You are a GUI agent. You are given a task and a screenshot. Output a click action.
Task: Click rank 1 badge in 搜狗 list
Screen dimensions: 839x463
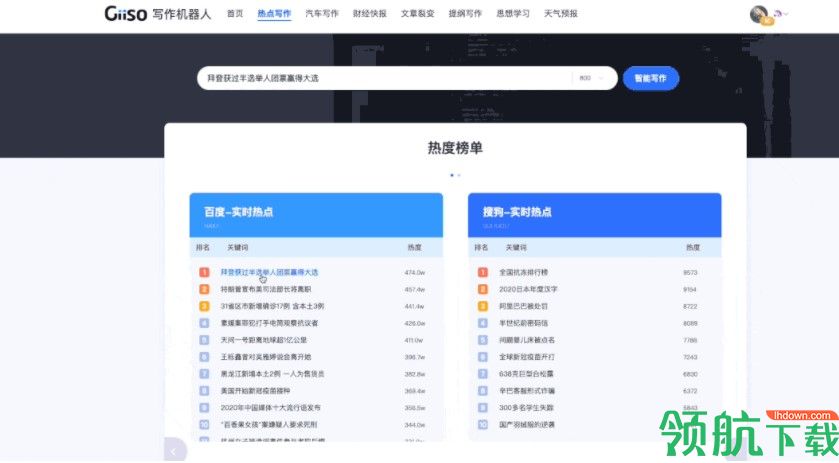pos(481,272)
